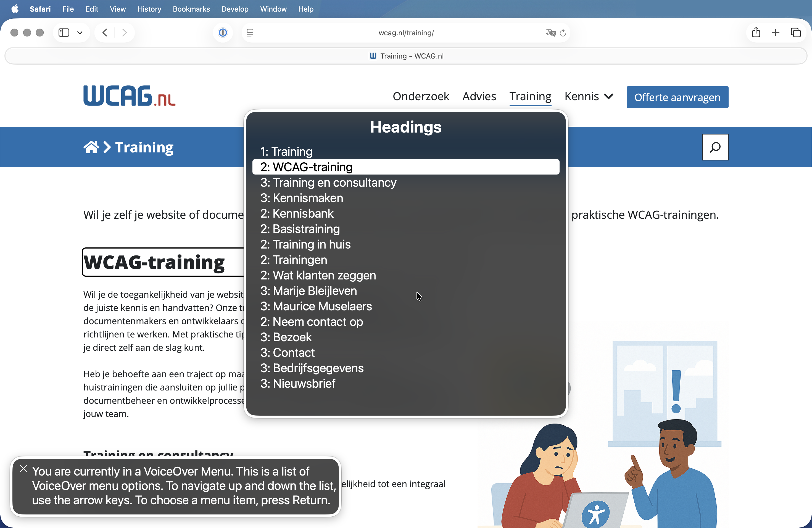812x528 pixels.
Task: Navigate to the Onderzoek page
Action: (x=421, y=97)
